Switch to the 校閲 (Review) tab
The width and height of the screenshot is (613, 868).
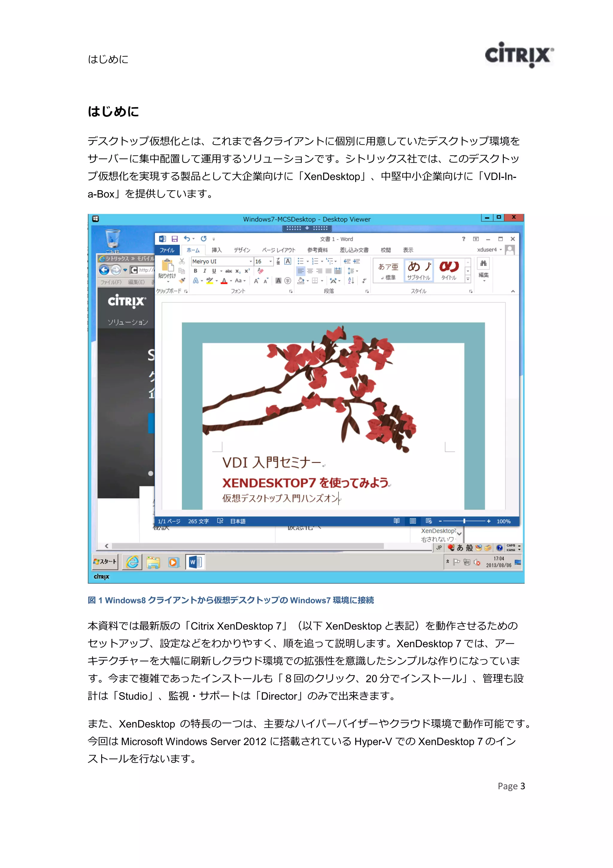386,250
